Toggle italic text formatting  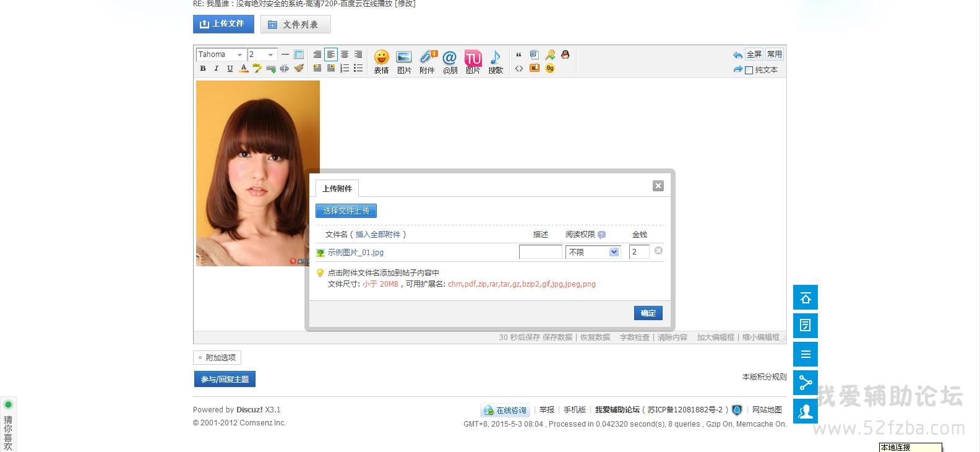[x=216, y=69]
